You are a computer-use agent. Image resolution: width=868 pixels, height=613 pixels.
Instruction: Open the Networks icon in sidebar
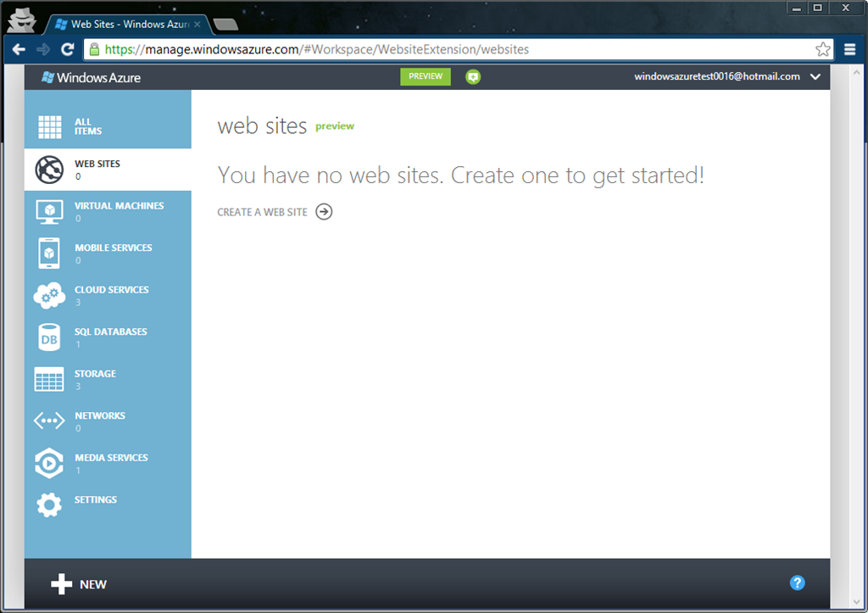pyautogui.click(x=49, y=421)
